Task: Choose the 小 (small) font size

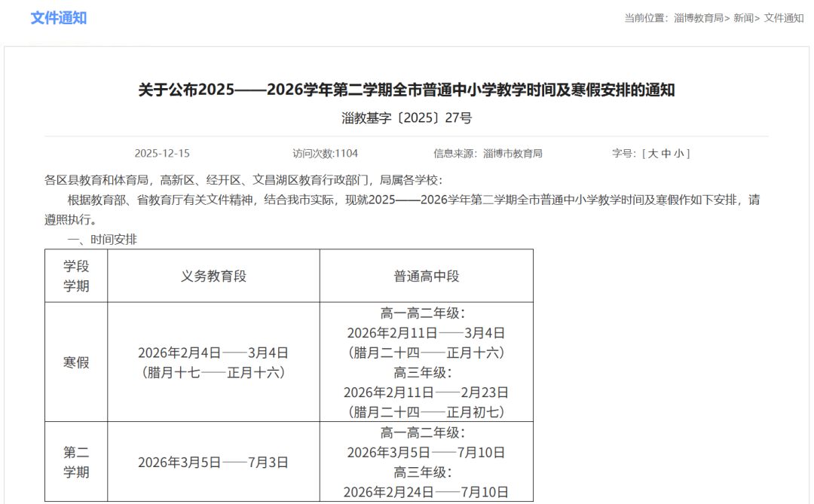Action: (x=679, y=154)
